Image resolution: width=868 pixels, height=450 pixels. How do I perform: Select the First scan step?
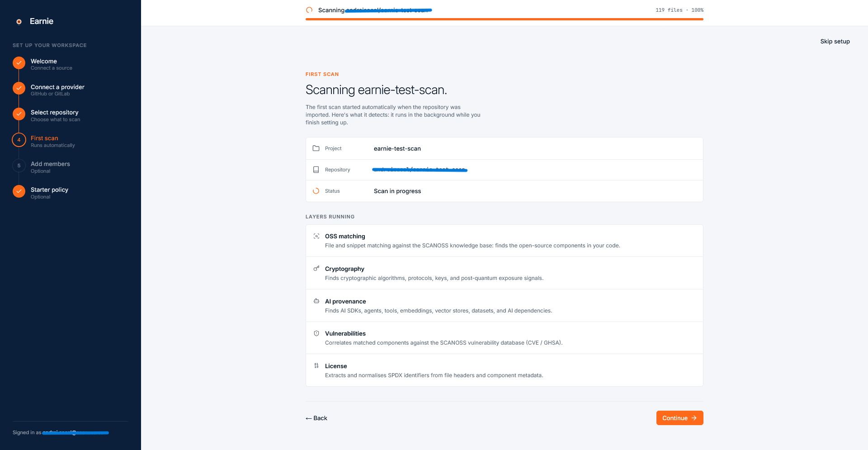52,141
